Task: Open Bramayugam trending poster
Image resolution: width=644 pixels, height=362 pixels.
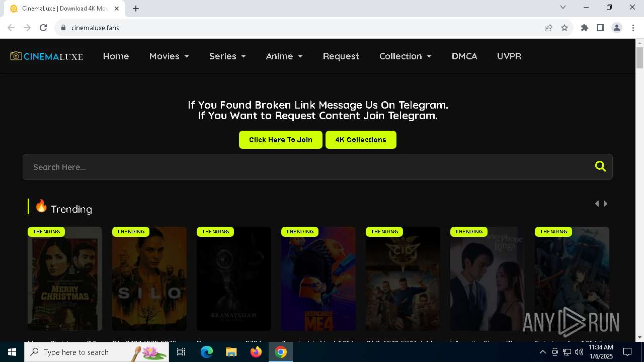Action: point(234,279)
